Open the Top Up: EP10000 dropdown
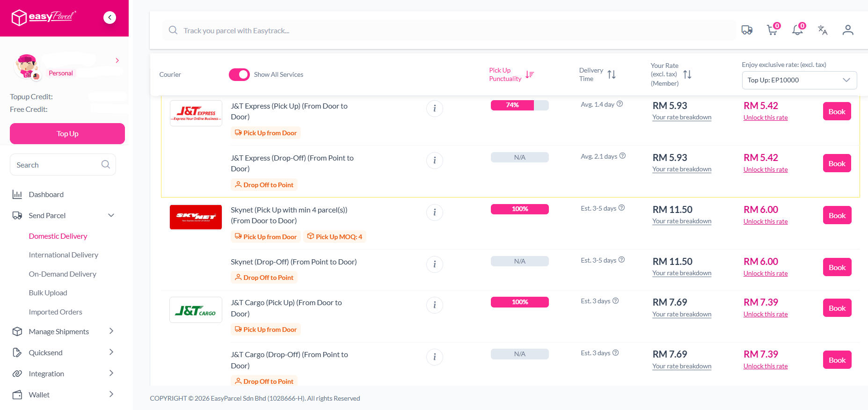The height and width of the screenshot is (410, 868). [x=799, y=80]
